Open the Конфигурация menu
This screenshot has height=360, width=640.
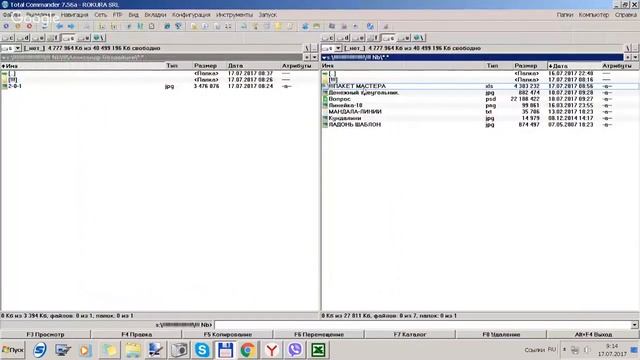click(x=191, y=15)
